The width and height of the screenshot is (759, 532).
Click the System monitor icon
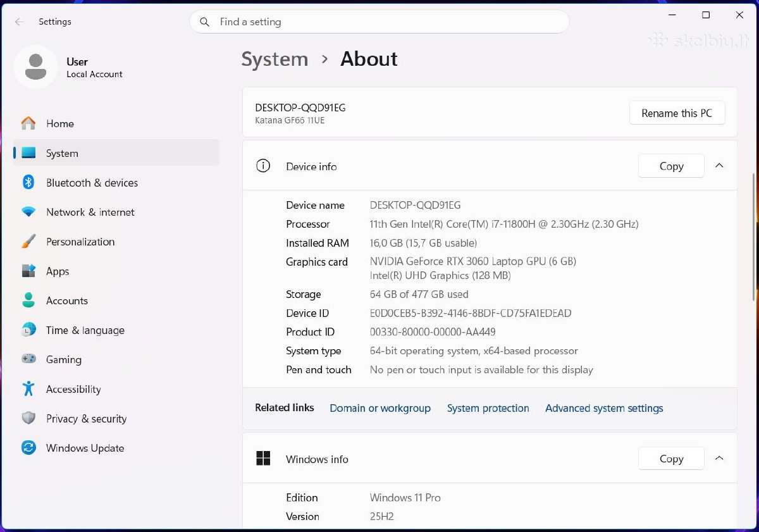(x=28, y=153)
